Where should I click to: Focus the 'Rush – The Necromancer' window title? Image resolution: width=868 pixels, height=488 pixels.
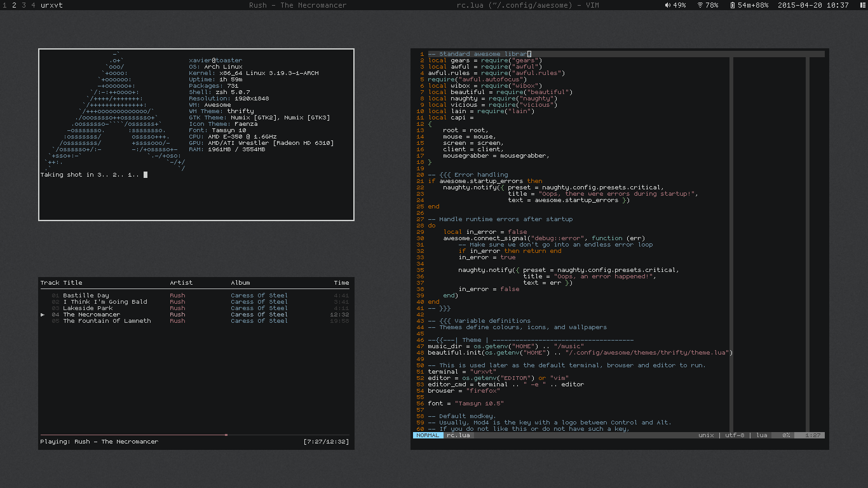pyautogui.click(x=298, y=5)
